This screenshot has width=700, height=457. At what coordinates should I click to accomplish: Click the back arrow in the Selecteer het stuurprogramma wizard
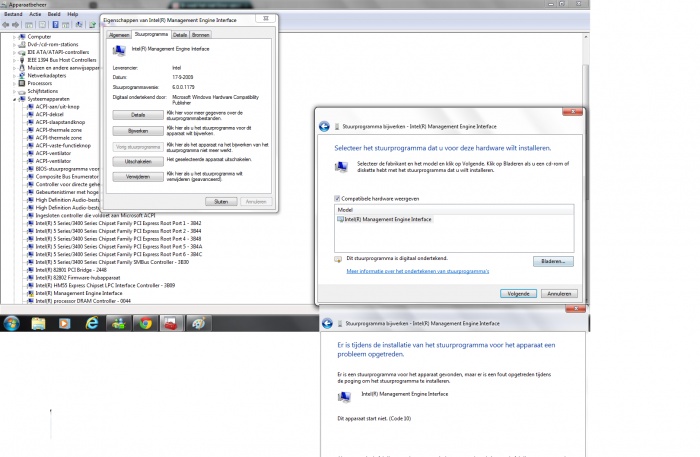[x=325, y=127]
